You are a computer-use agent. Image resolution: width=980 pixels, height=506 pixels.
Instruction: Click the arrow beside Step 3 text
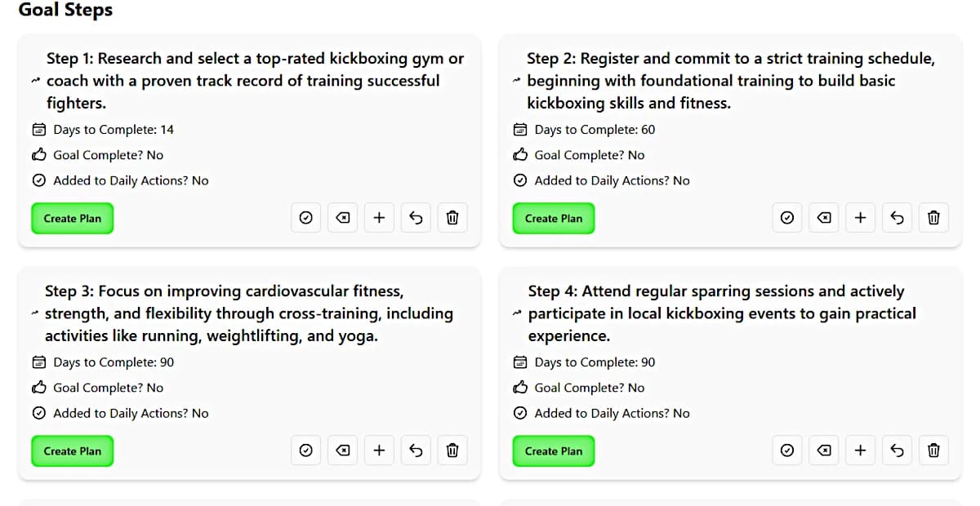click(35, 314)
